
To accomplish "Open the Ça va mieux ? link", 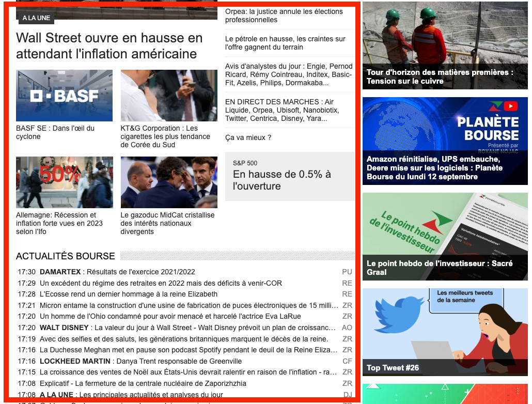I will coord(248,137).
